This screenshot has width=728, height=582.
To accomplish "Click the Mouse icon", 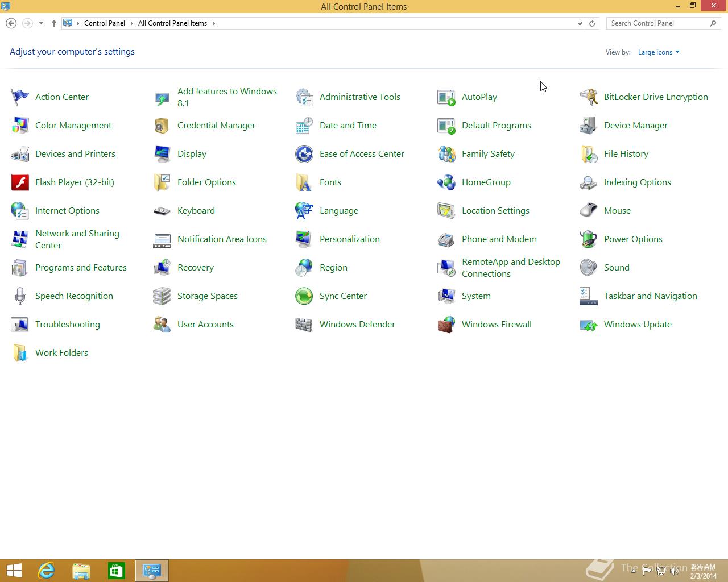I will pos(589,211).
